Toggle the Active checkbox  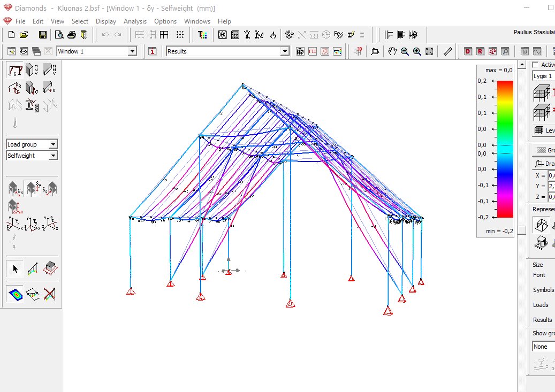pyautogui.click(x=536, y=65)
